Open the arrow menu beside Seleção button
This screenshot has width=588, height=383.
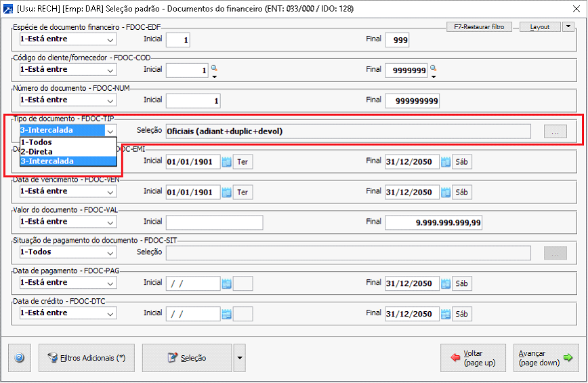[x=240, y=358]
